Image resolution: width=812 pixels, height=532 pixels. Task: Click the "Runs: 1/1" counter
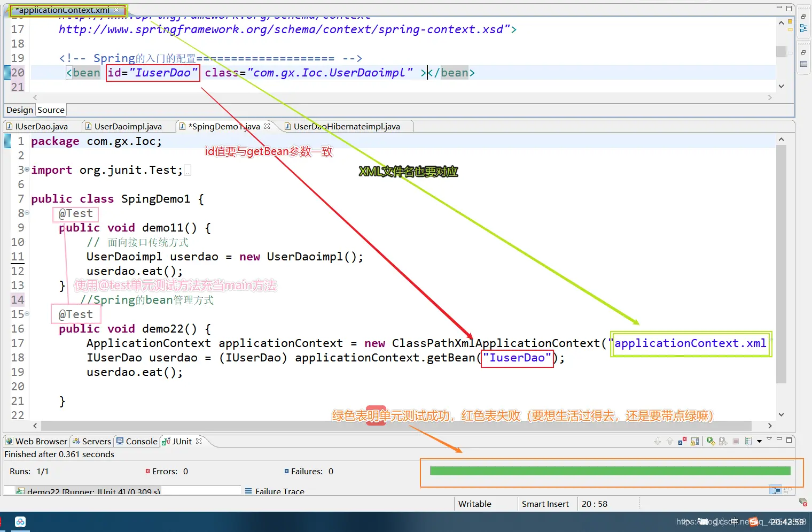[29, 471]
